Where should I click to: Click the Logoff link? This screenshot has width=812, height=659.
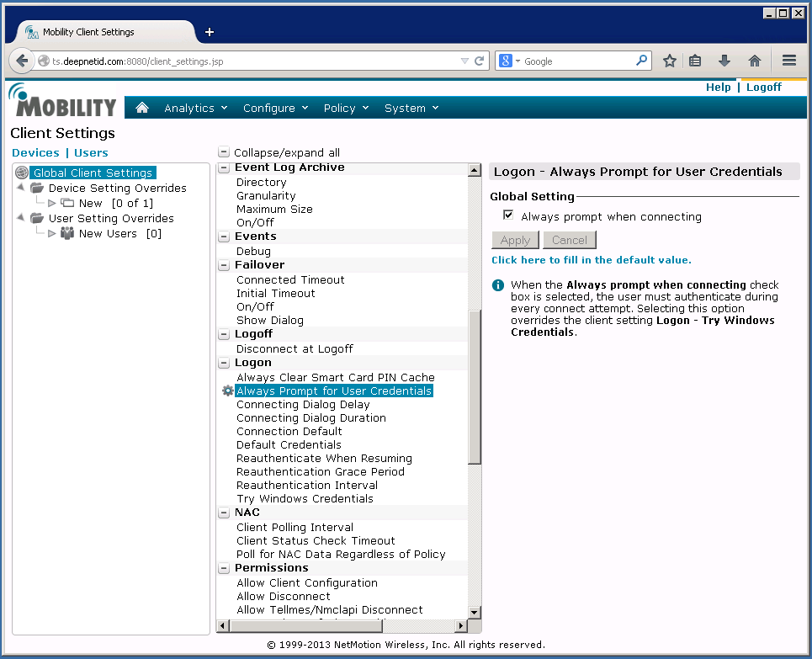coord(763,88)
